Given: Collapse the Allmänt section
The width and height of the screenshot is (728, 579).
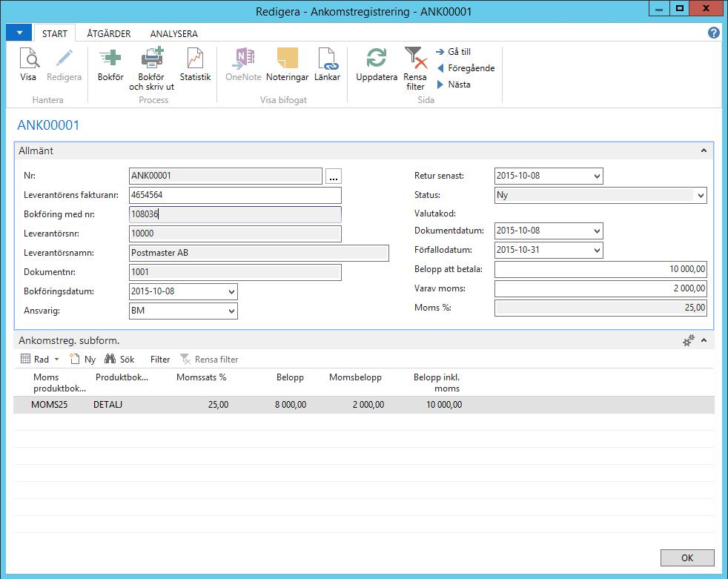Looking at the screenshot, I should [704, 150].
